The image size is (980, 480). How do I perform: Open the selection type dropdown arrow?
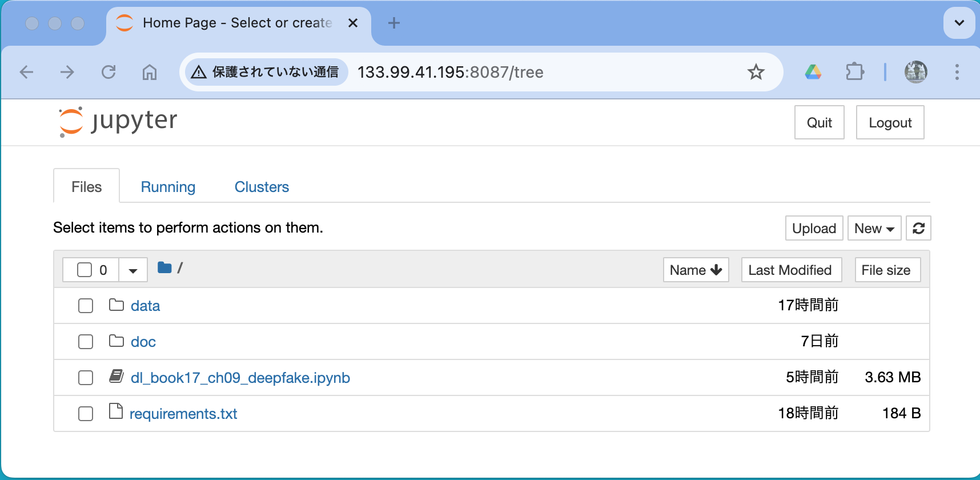point(133,270)
